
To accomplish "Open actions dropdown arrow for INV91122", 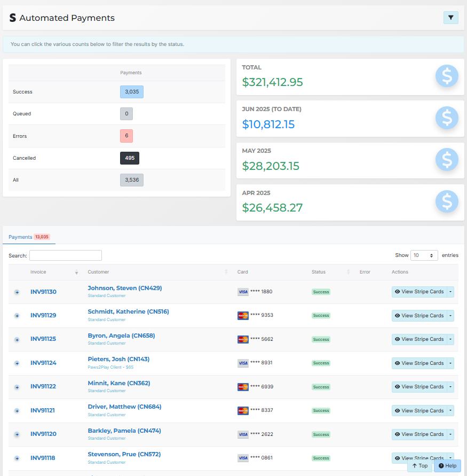I will pos(450,387).
